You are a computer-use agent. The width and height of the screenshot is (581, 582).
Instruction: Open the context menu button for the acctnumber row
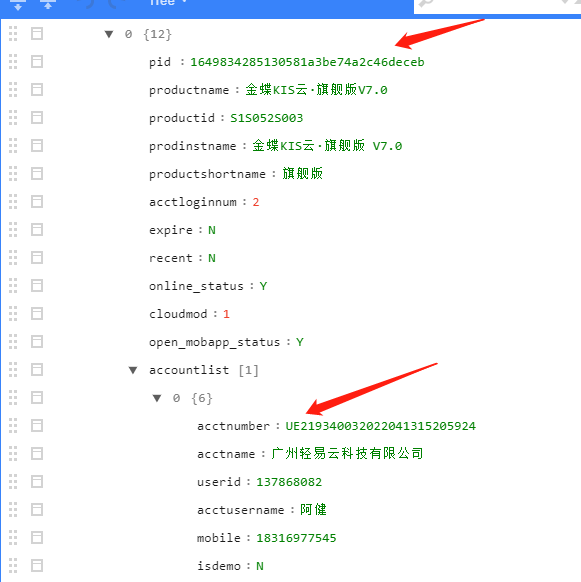(x=37, y=425)
